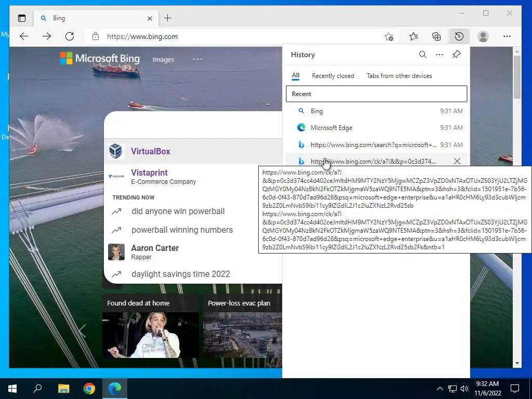Select the Aaron Carter Rapper suggestion
The image size is (532, 399).
pyautogui.click(x=193, y=252)
